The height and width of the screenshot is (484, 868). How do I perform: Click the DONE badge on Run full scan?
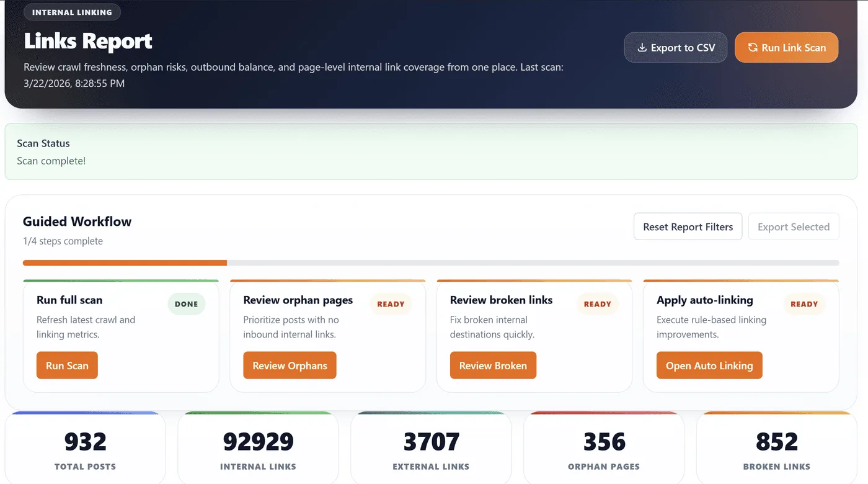tap(186, 304)
